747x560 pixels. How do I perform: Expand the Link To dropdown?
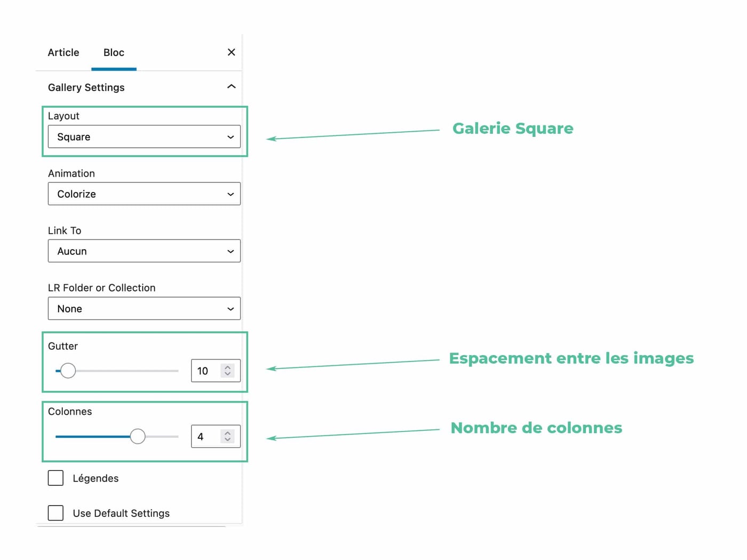[144, 251]
